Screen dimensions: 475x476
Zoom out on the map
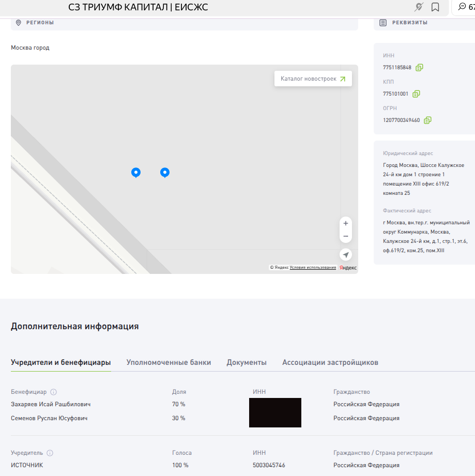pos(346,236)
